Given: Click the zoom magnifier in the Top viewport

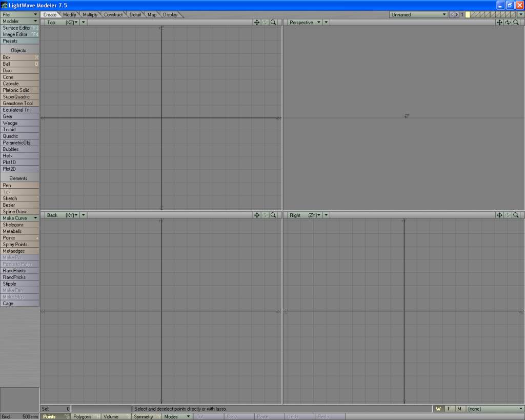Looking at the screenshot, I should pyautogui.click(x=273, y=23).
